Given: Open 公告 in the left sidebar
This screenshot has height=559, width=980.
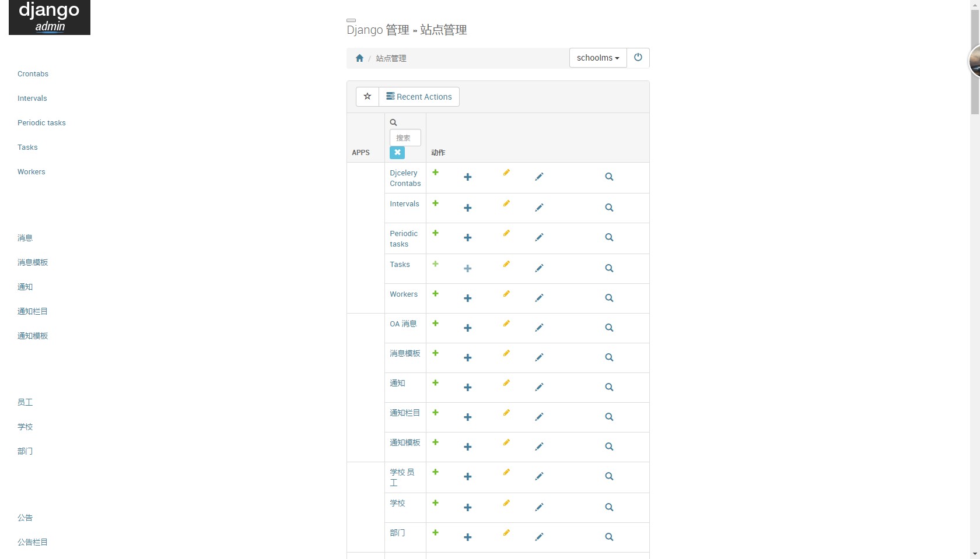Looking at the screenshot, I should (x=25, y=518).
